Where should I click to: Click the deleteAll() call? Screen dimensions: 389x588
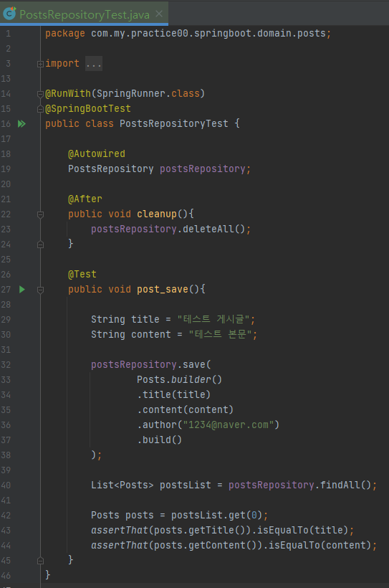(213, 229)
